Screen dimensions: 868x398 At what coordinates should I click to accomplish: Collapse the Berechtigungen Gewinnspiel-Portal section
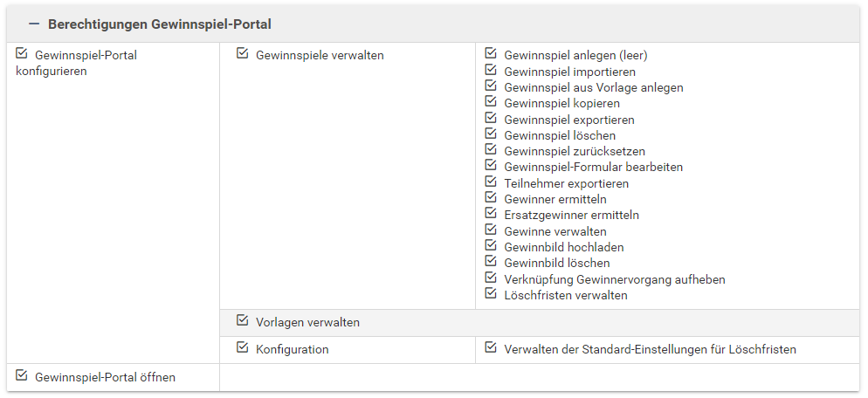(x=35, y=24)
